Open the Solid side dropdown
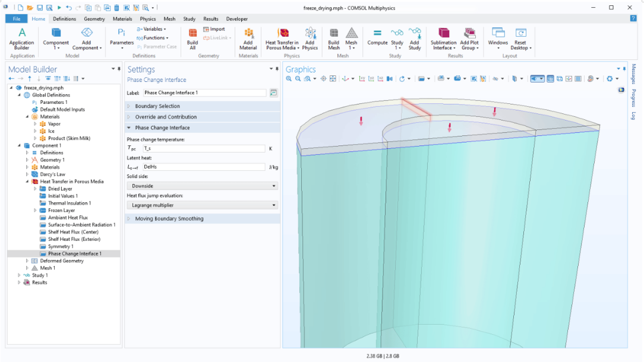This screenshot has height=362, width=644. point(203,186)
